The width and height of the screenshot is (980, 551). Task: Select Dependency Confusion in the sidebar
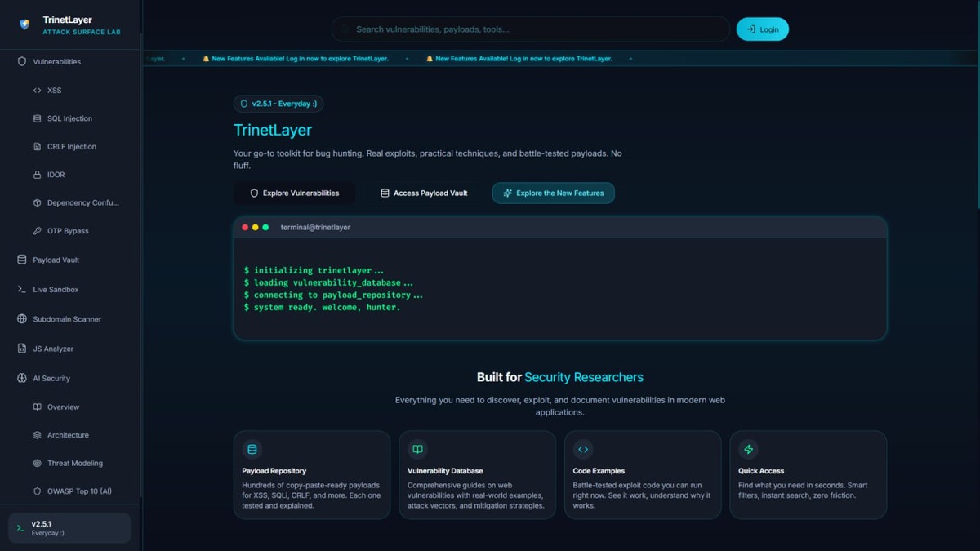coord(76,202)
